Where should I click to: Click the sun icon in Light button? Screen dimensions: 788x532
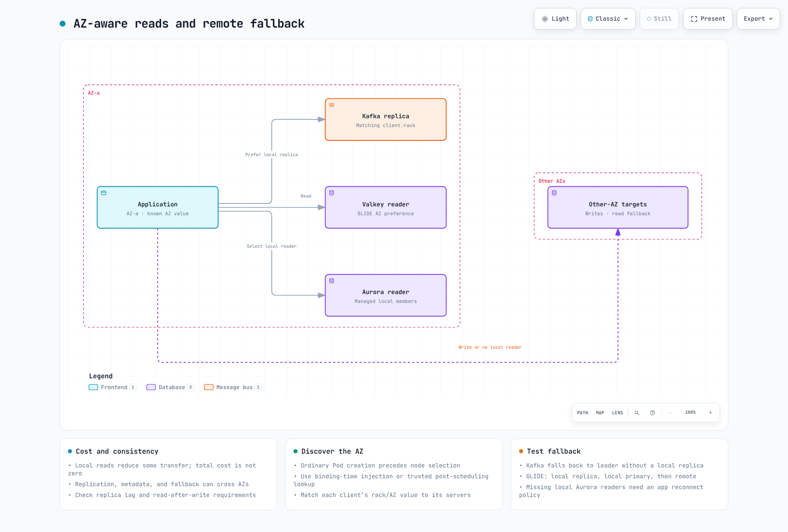click(x=545, y=19)
